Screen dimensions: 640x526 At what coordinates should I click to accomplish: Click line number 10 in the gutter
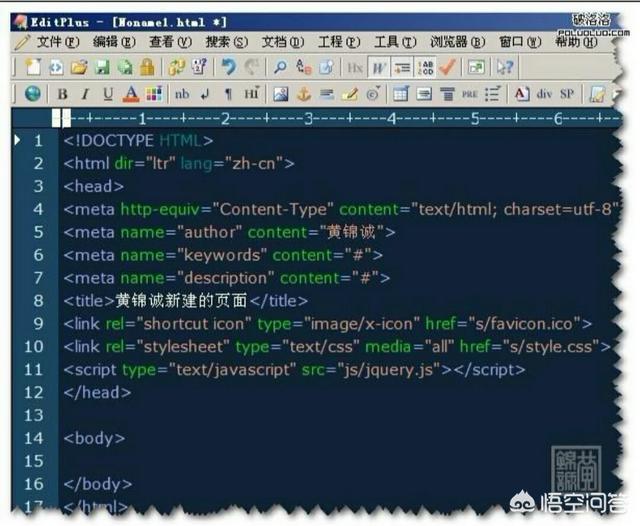click(x=33, y=346)
